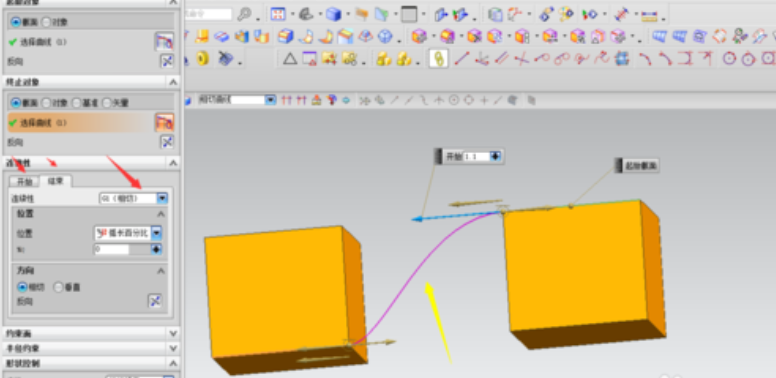
Task: Click highlighted select-curve icon in end object section
Action: point(164,122)
